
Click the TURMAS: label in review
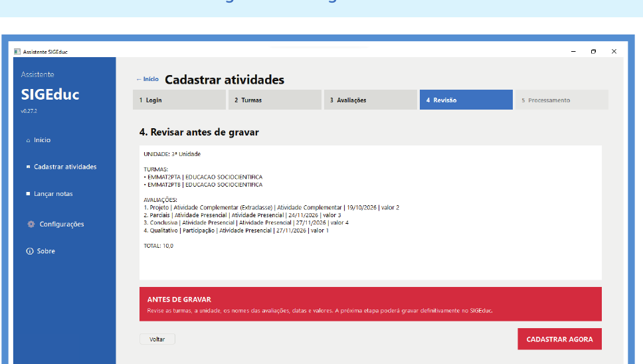[x=156, y=169]
